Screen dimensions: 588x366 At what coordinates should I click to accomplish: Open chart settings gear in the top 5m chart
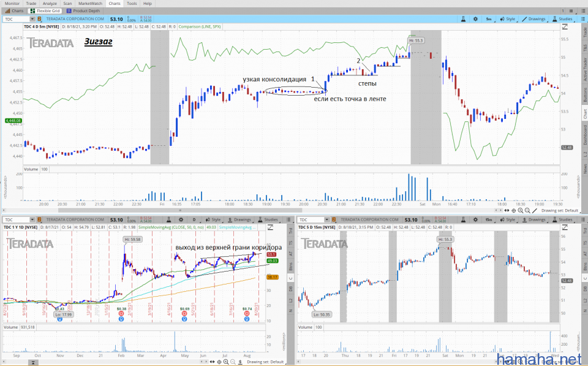pos(475,19)
